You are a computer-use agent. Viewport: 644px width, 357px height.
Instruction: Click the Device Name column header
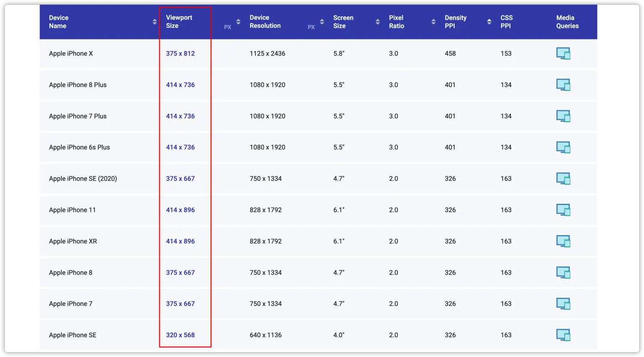58,22
